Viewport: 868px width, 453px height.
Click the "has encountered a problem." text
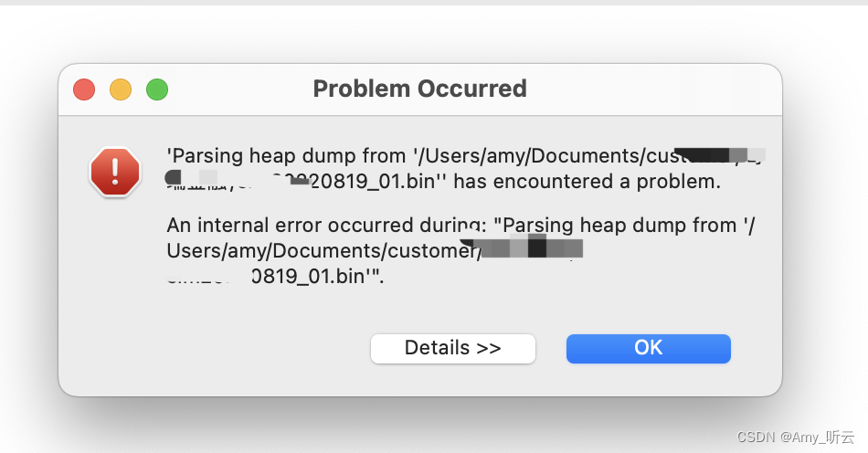pyautogui.click(x=587, y=182)
